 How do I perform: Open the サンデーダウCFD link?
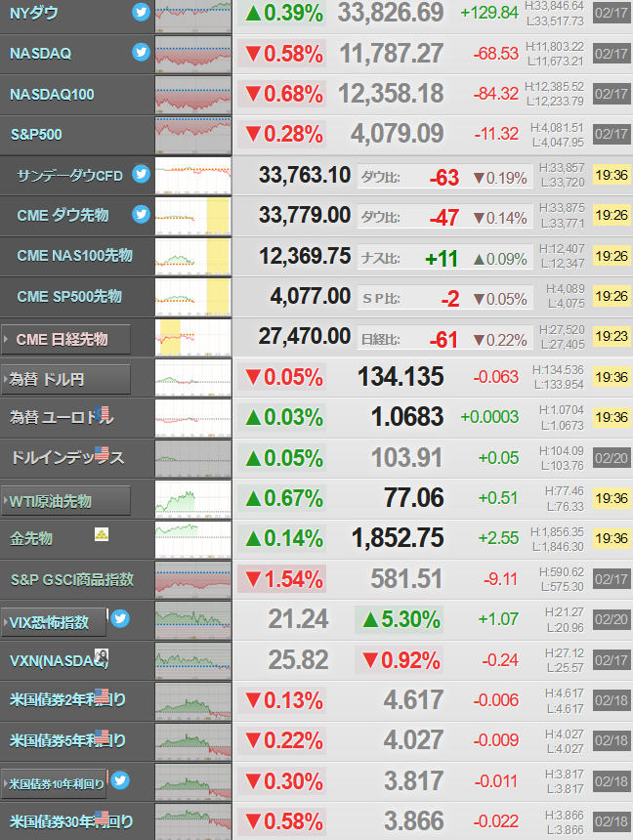point(69,175)
